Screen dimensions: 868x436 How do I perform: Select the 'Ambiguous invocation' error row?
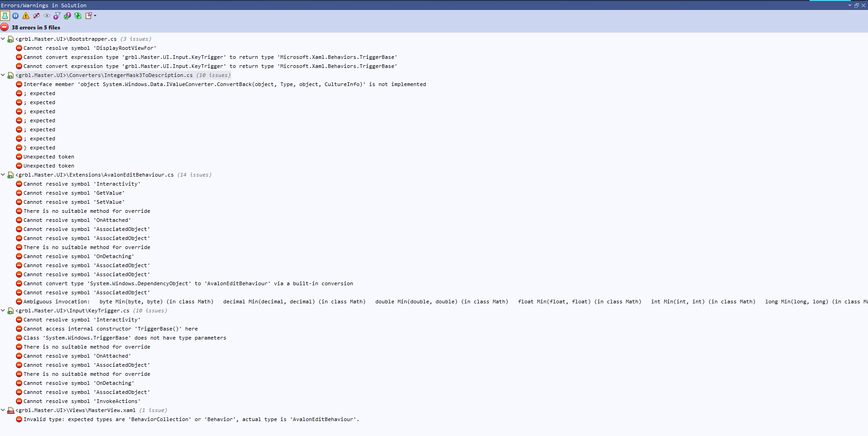57,302
